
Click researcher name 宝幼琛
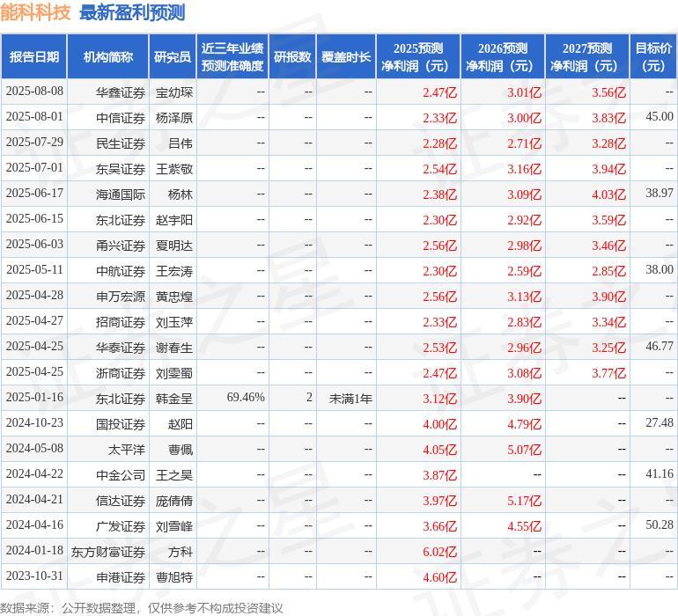tap(173, 92)
